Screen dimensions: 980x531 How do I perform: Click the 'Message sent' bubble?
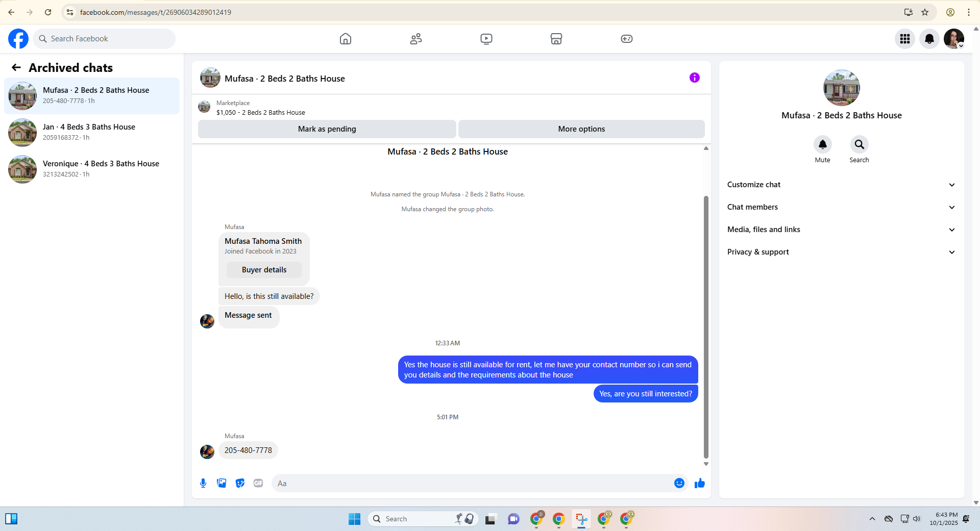249,316
